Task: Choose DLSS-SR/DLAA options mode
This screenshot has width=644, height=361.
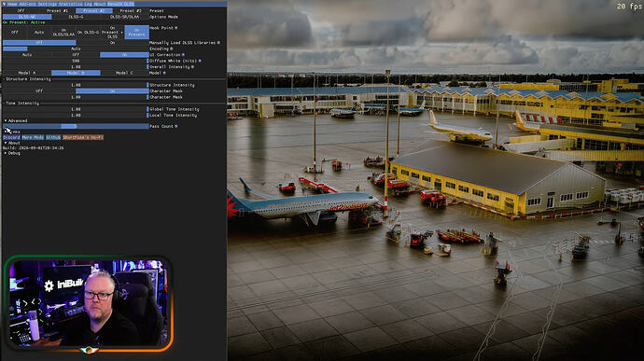Action: pos(124,17)
